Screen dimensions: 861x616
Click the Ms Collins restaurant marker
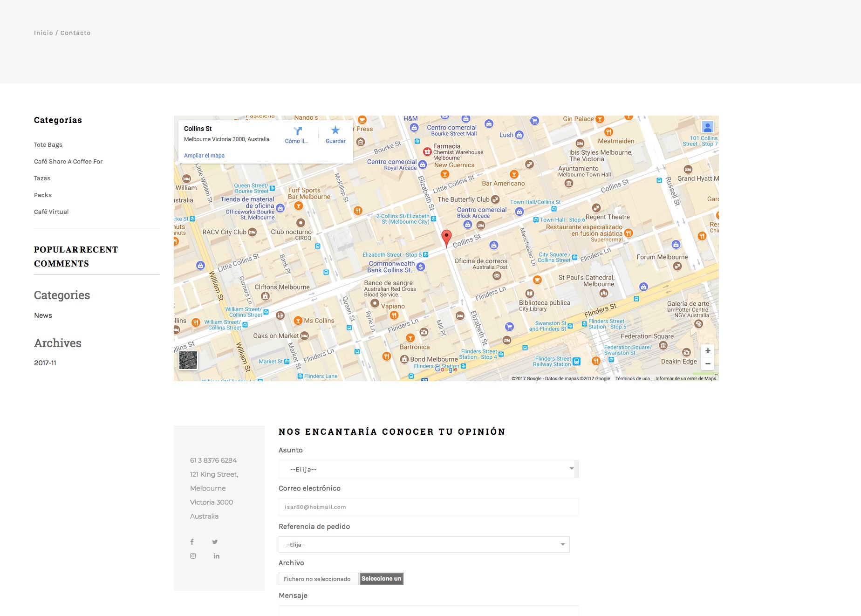(x=298, y=321)
